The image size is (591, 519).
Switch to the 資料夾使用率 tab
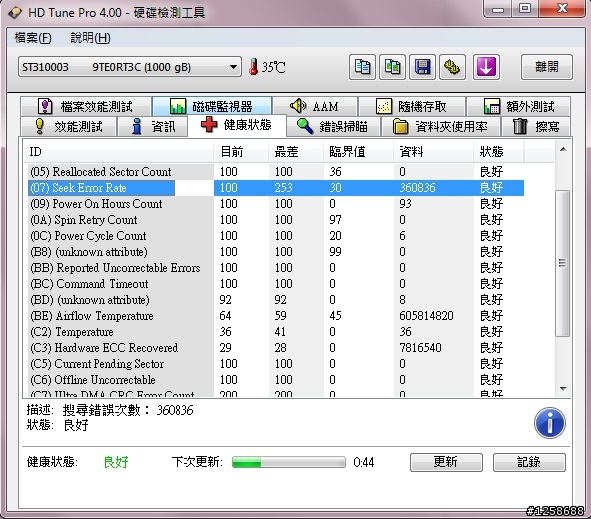click(x=441, y=126)
